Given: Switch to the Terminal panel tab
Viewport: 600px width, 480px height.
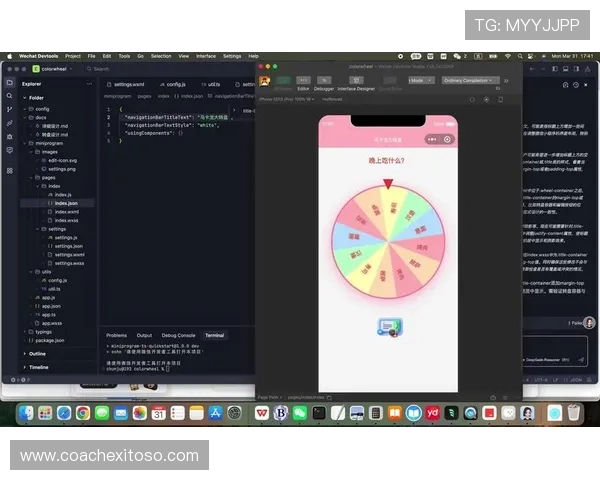Looking at the screenshot, I should click(x=214, y=335).
